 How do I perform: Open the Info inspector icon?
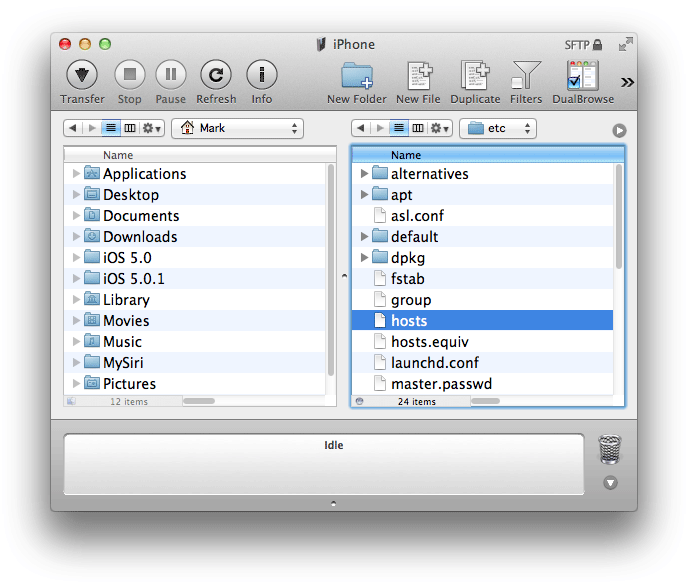click(x=262, y=75)
